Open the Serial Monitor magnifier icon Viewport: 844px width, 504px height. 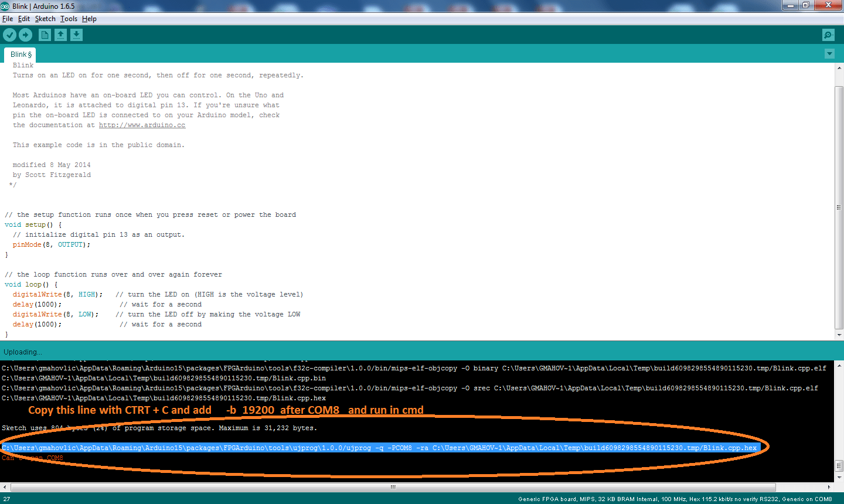point(828,35)
